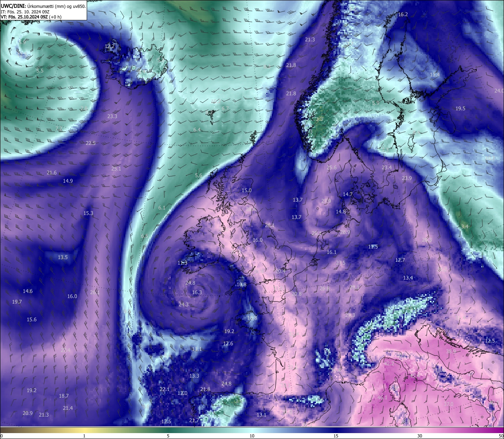Click the 18.7 value label
The height and width of the screenshot is (439, 504).
[x=64, y=396]
